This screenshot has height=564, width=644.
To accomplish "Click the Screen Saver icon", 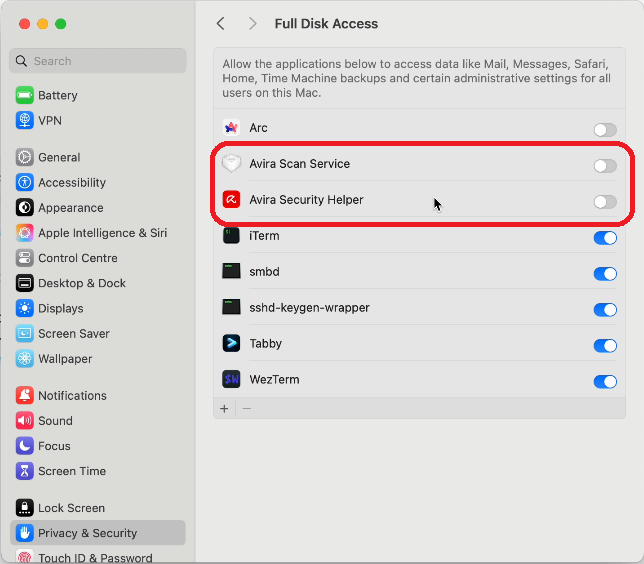I will click(x=25, y=334).
